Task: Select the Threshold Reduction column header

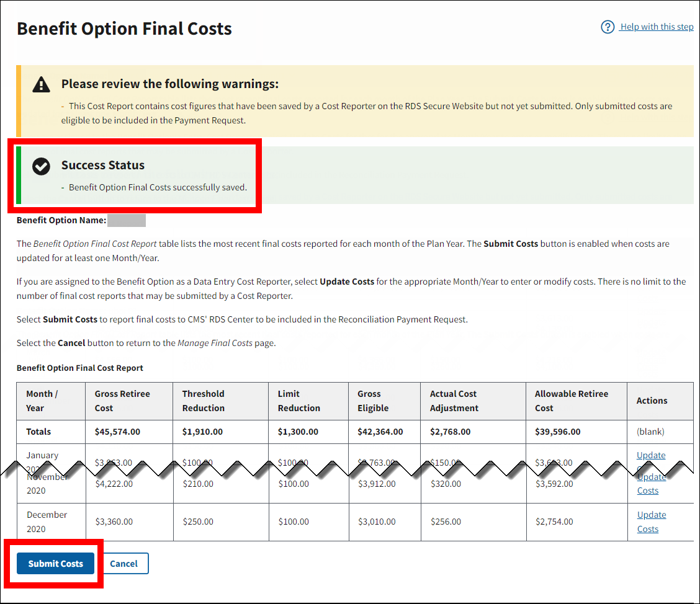Action: point(204,401)
